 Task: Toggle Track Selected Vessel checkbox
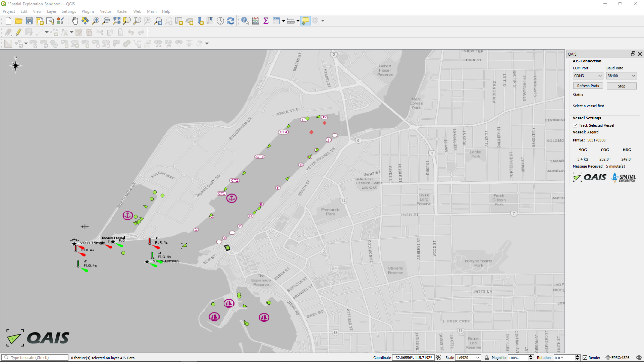(x=575, y=125)
